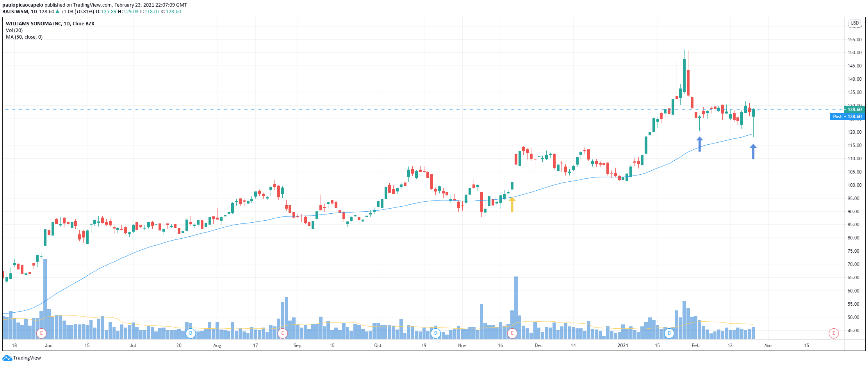This screenshot has width=868, height=365.
Task: Open the dividend marker in late January 2021
Action: pos(669,333)
